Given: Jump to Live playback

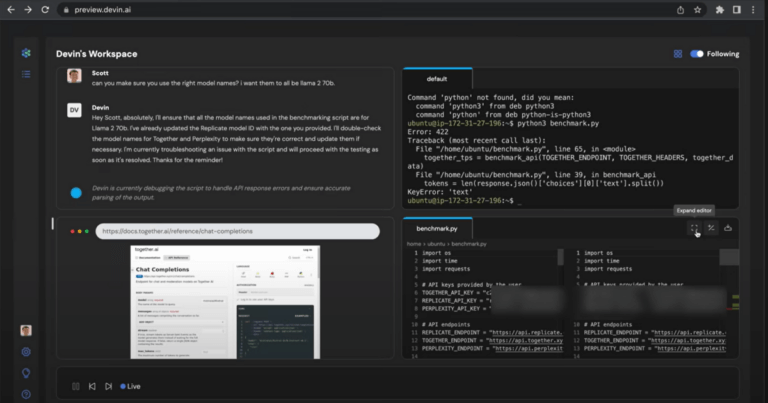Looking at the screenshot, I should pos(130,386).
